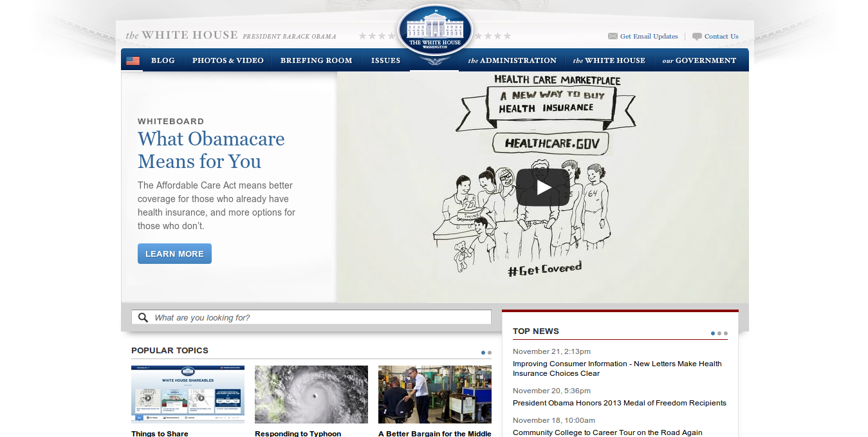Screen dimensions: 868x437
Task: Expand the Briefing Room menu
Action: pyautogui.click(x=316, y=60)
